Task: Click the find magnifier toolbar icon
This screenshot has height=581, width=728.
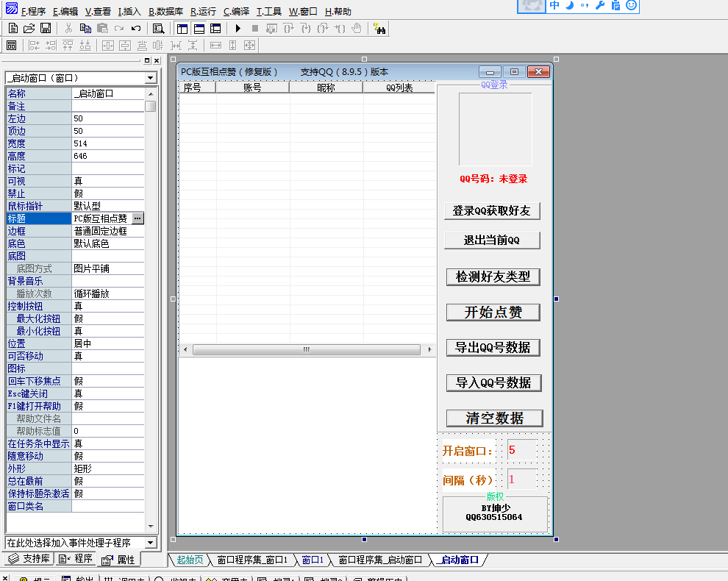Action: tap(158, 29)
